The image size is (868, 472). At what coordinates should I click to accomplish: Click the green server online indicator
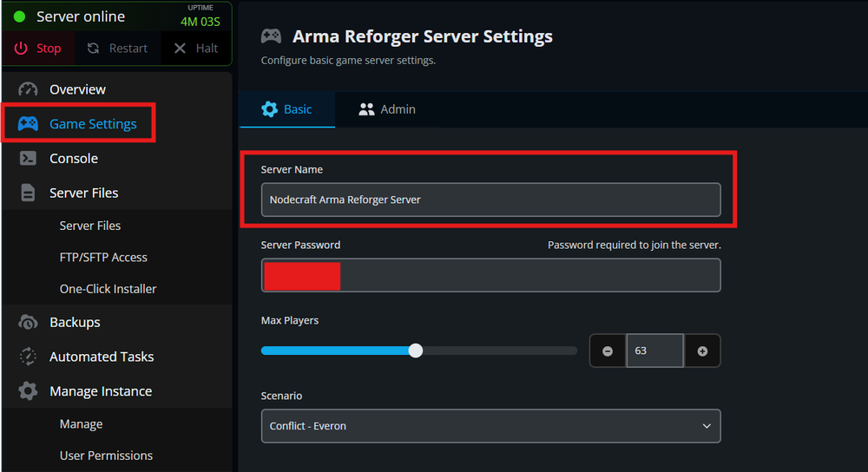click(x=19, y=16)
